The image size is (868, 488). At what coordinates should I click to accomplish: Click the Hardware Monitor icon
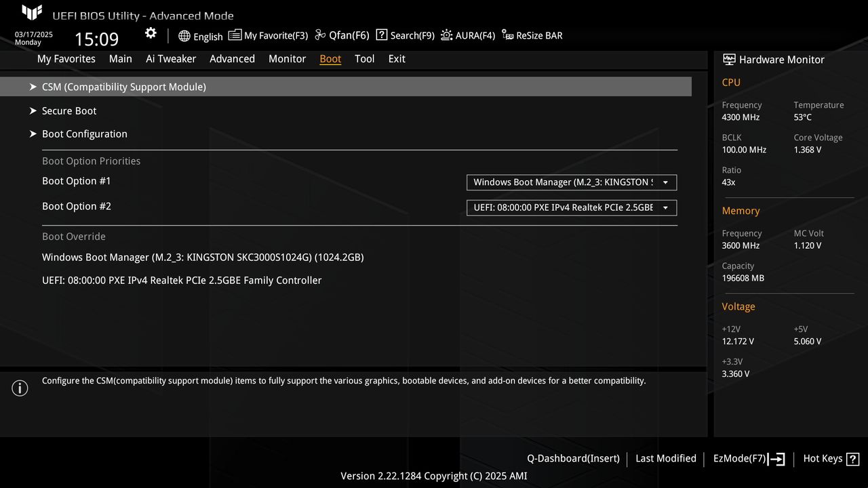tap(729, 60)
